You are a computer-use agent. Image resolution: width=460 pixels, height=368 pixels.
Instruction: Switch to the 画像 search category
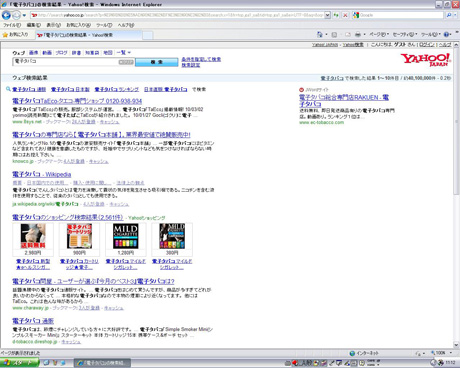33,53
